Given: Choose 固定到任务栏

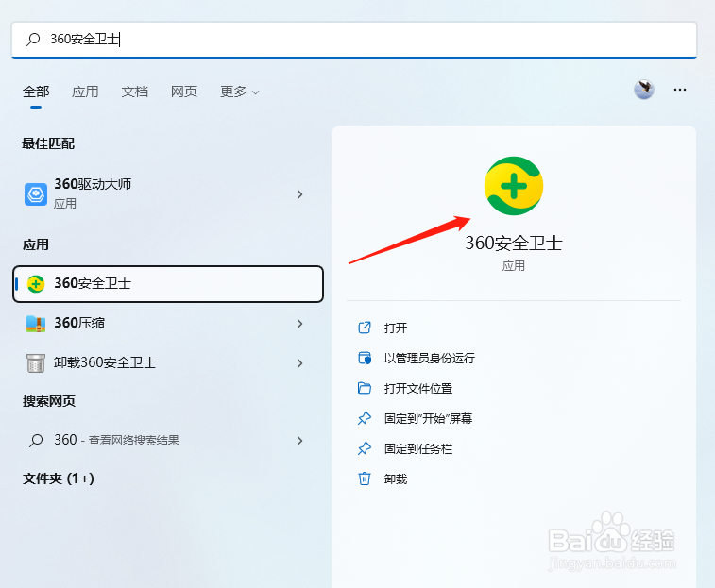Looking at the screenshot, I should click(418, 449).
